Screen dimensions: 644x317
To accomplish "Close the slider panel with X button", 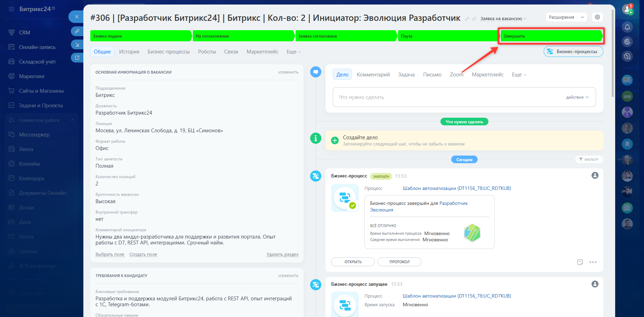I will 77,17.
